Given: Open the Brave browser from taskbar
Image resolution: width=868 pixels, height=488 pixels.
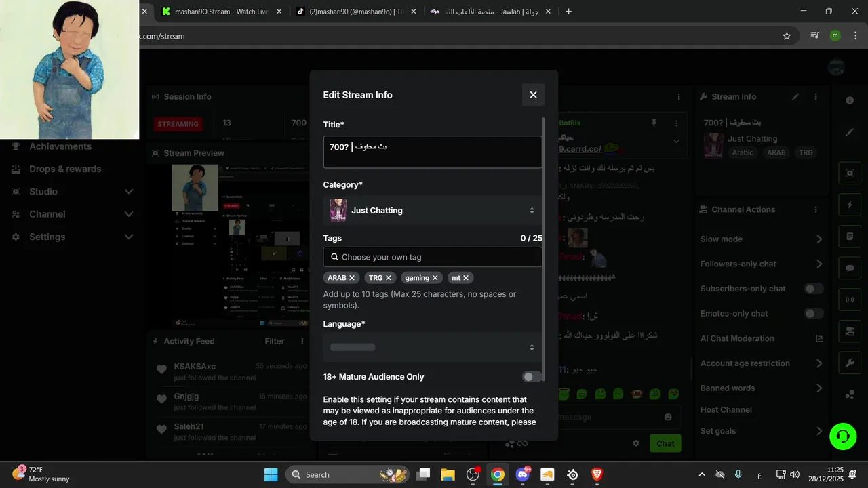Looking at the screenshot, I should coord(597,474).
